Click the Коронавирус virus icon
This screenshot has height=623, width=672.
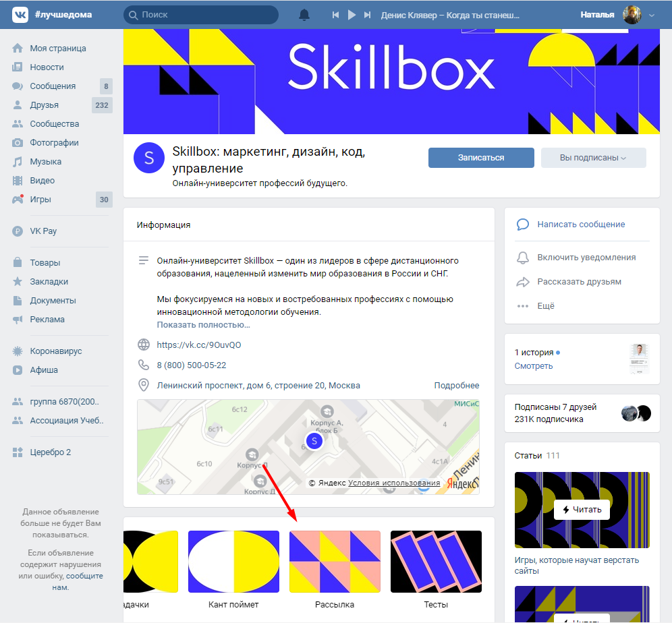(18, 351)
